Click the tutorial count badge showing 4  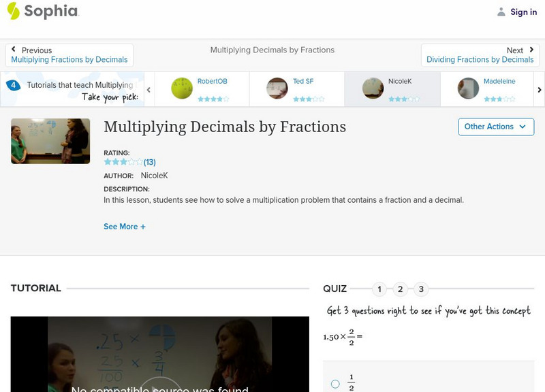click(13, 85)
